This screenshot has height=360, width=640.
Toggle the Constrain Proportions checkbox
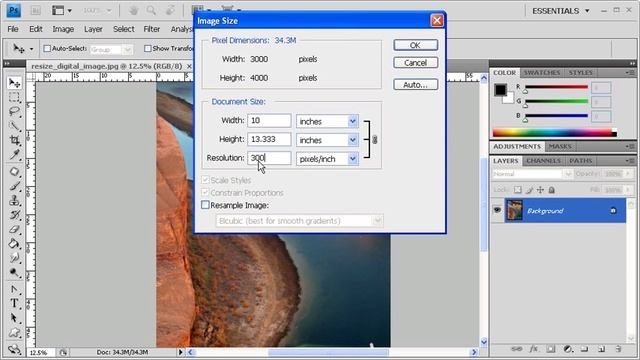205,192
